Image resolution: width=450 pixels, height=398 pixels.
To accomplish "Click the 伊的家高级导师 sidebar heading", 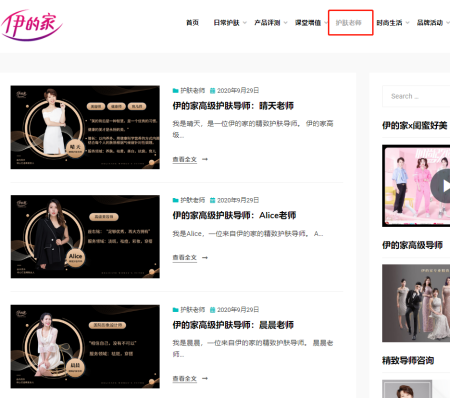I will pyautogui.click(x=412, y=245).
